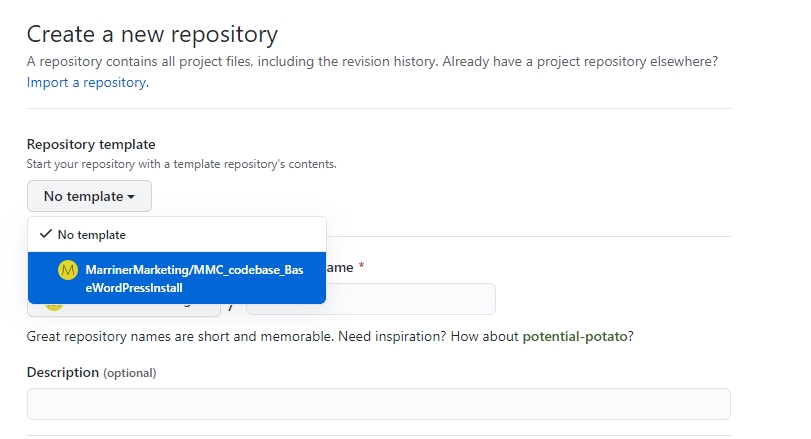Click the "Start your repository" helper text
The height and width of the screenshot is (439, 811).
pos(181,164)
